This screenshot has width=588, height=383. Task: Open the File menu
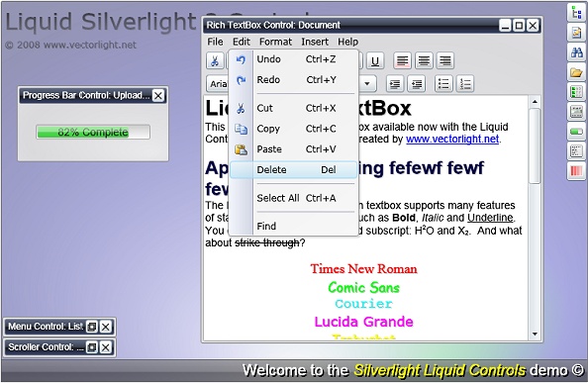215,42
